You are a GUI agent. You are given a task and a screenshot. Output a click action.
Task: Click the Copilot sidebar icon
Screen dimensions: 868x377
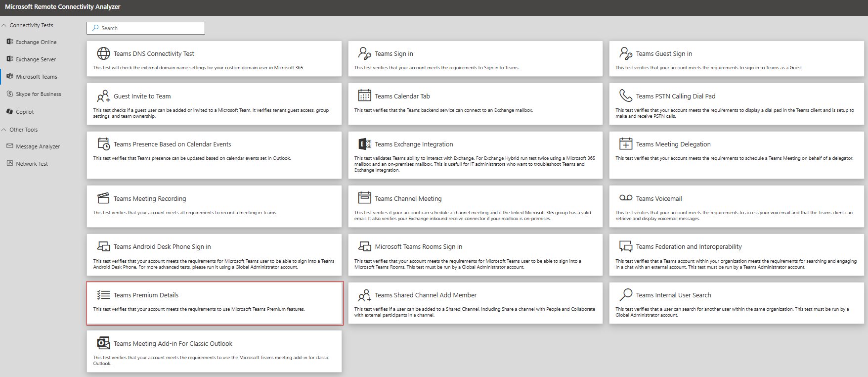[9, 111]
